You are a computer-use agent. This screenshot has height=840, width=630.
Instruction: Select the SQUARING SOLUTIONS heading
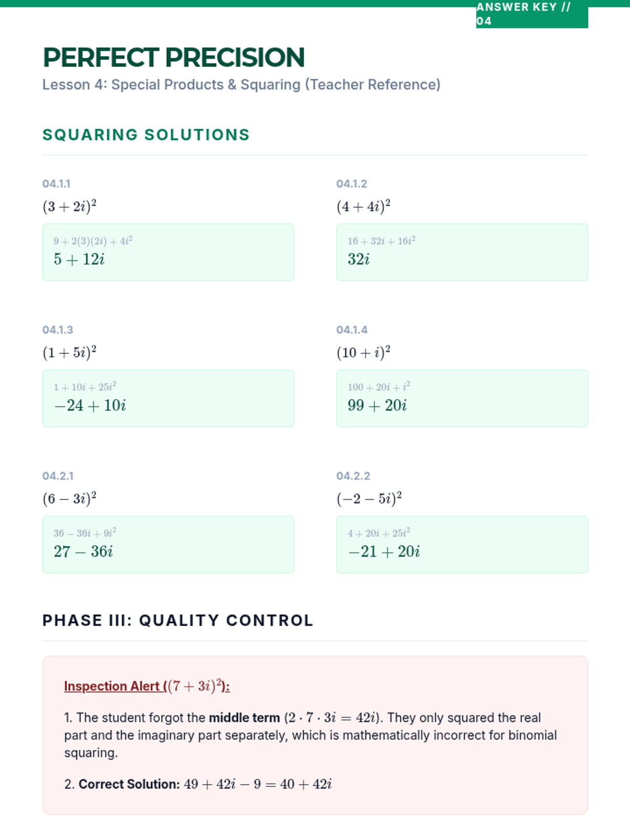click(x=146, y=135)
